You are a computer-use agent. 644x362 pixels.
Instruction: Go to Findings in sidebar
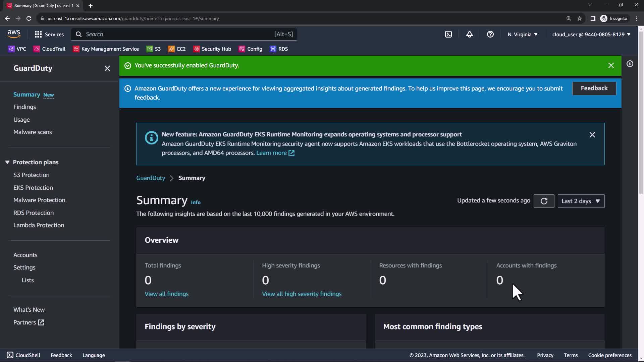(24, 107)
